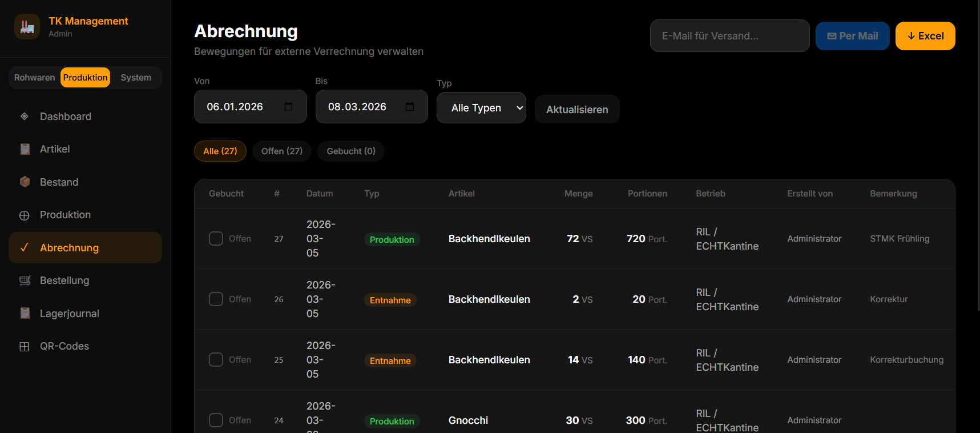Screen dimensions: 980x433
Task: Open the Alle Typen dropdown
Action: (x=481, y=108)
